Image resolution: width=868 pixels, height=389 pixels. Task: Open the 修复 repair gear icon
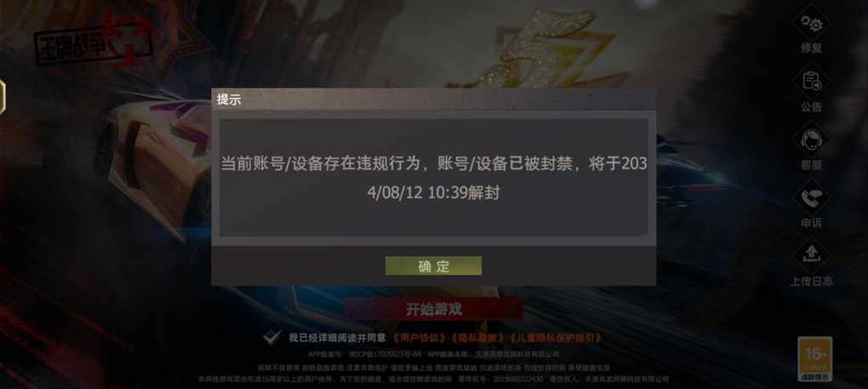pyautogui.click(x=812, y=24)
